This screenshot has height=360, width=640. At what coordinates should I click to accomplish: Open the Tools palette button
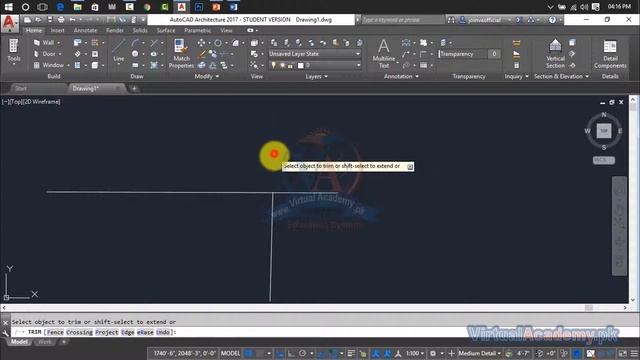[x=13, y=51]
